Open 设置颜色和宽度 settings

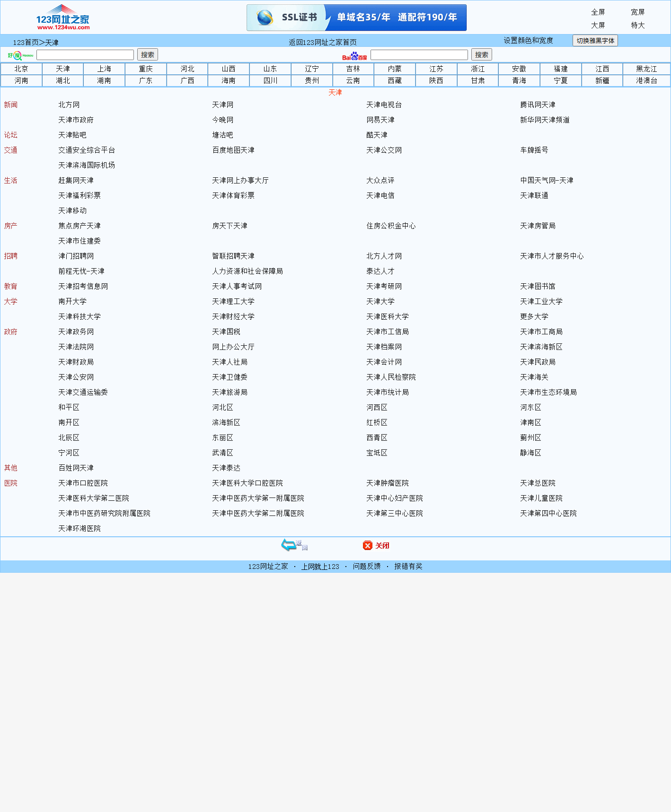(528, 41)
